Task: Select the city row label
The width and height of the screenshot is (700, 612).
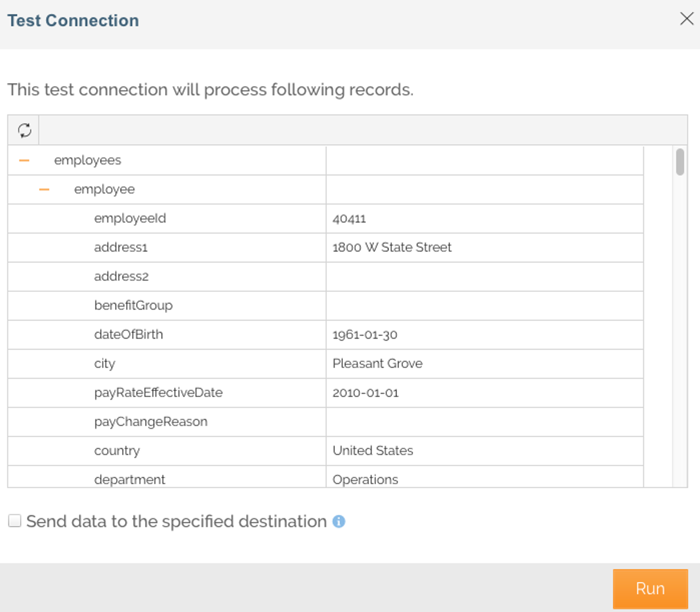Action: click(104, 364)
